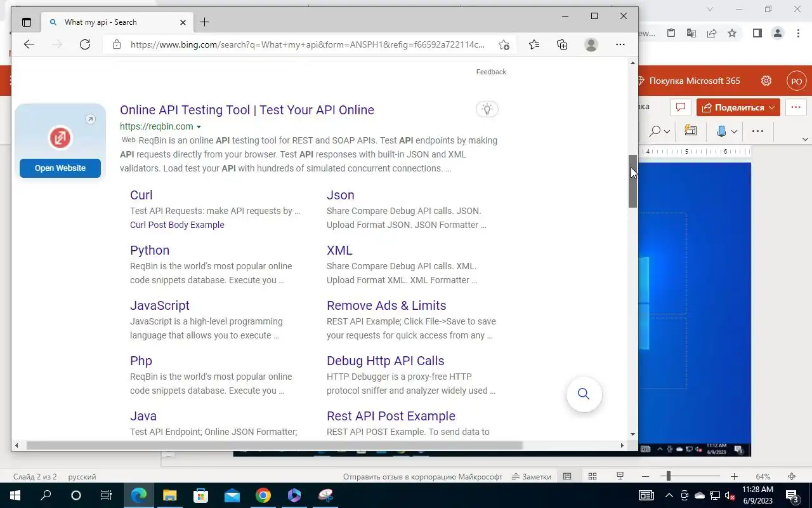Screen dimensions: 812x508
Task: Click the ReqBin site logo thumbnail
Action: pyautogui.click(x=60, y=138)
